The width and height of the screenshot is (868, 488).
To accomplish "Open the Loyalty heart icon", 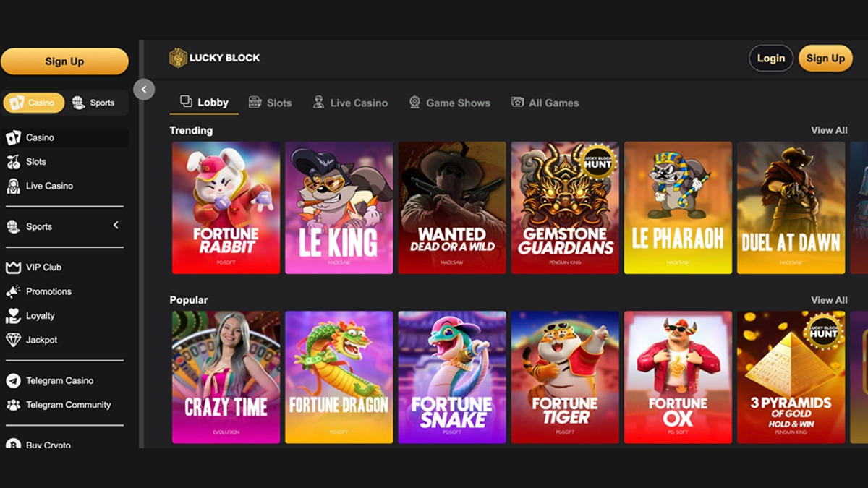I will (13, 316).
